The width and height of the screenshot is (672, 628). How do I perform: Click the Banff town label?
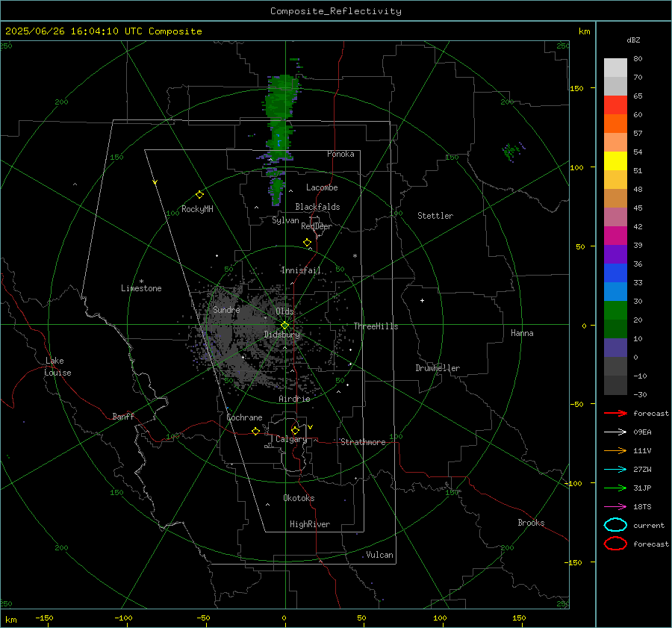click(123, 417)
